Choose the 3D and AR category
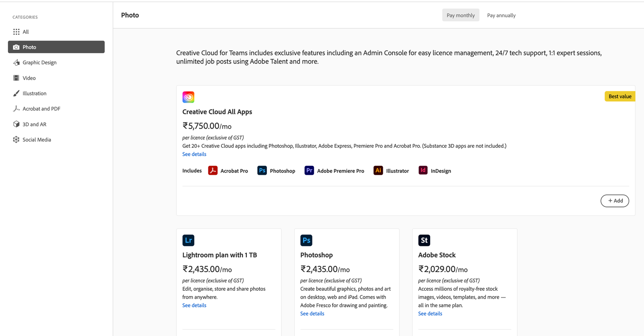The height and width of the screenshot is (336, 644). 34,124
